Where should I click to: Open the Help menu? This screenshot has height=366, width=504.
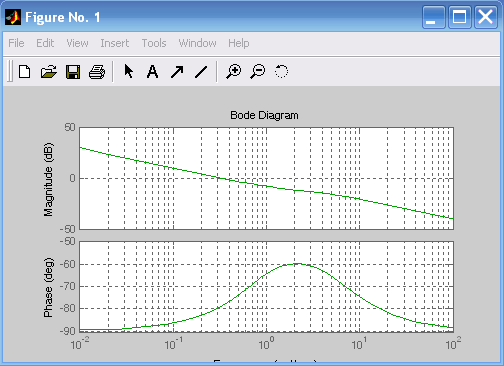(x=239, y=43)
